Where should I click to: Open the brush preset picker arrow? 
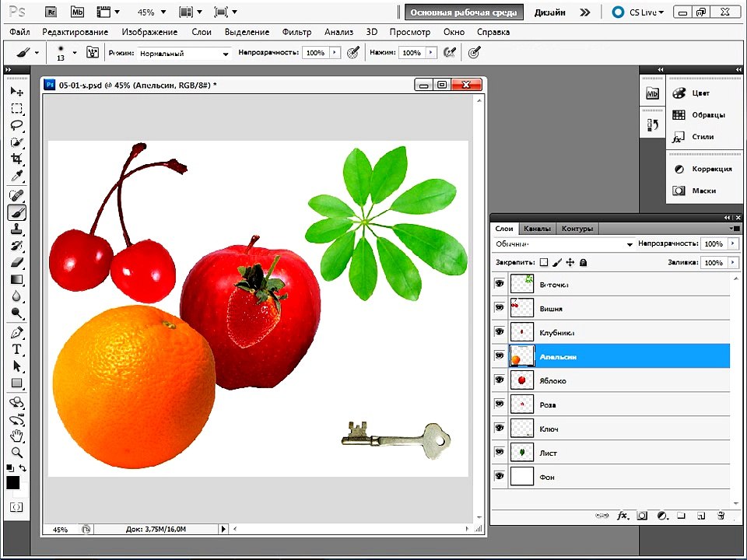(75, 52)
